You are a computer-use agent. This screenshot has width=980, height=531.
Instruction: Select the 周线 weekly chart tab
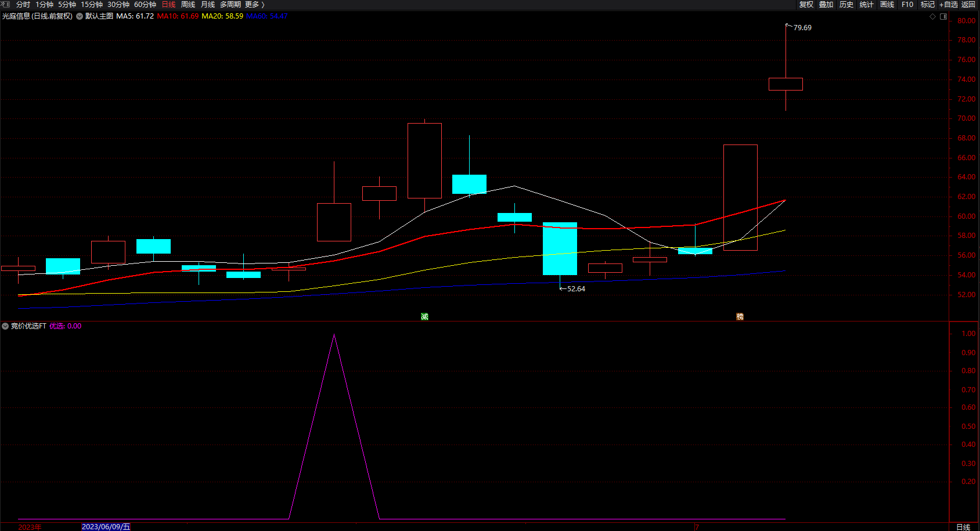188,5
